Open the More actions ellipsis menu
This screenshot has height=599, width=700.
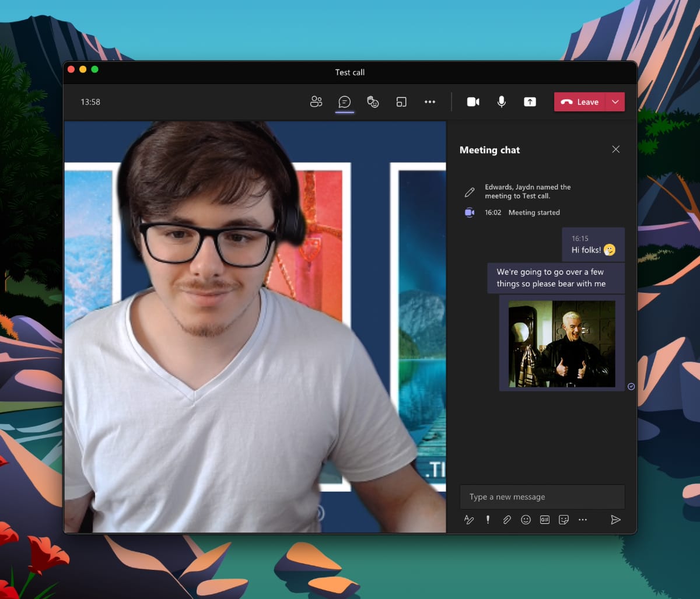point(430,102)
